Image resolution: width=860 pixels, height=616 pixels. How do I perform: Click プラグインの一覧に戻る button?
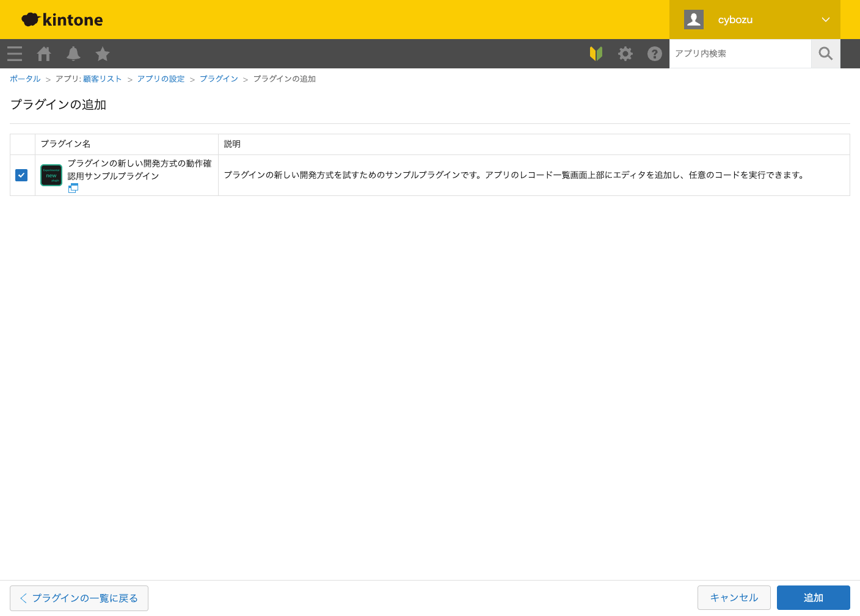[x=79, y=598]
